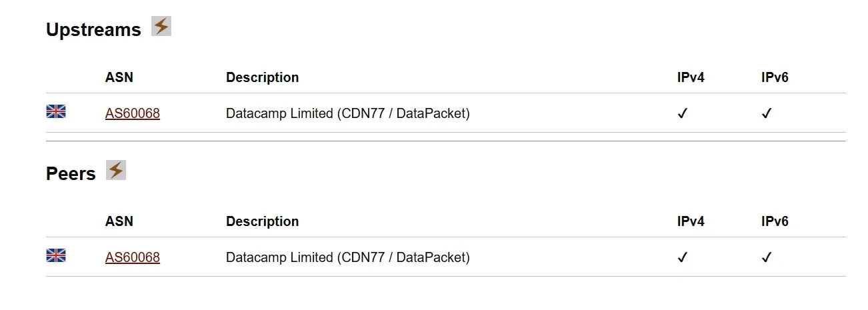Select the IPv6 column header in Peers table

click(775, 221)
